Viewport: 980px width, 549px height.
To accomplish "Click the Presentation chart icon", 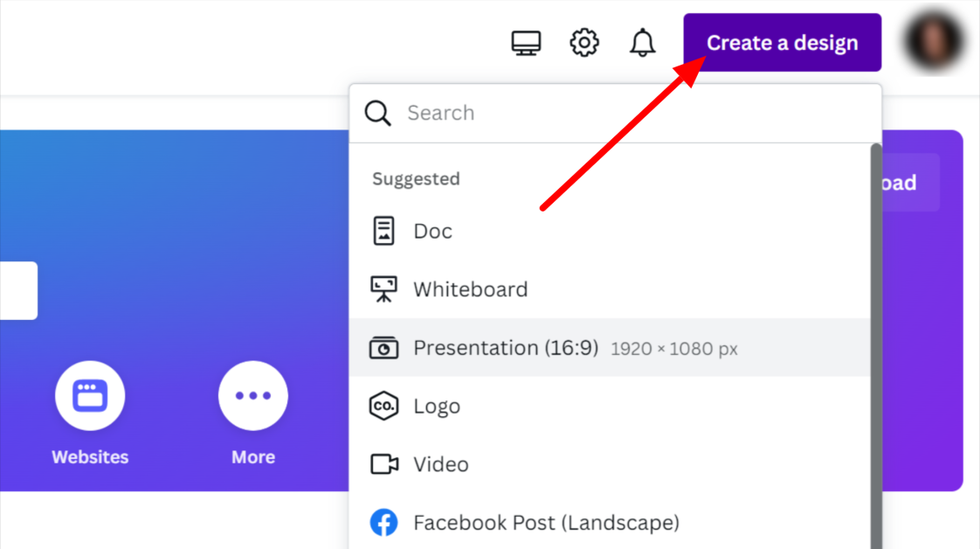I will 383,348.
